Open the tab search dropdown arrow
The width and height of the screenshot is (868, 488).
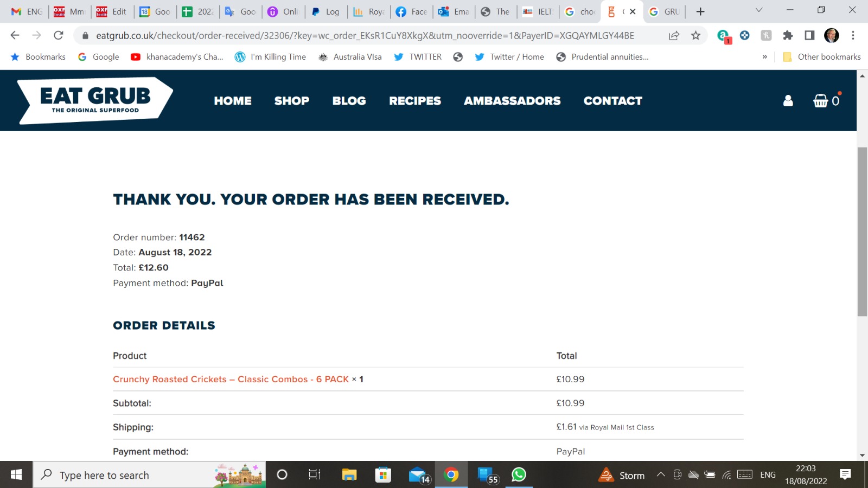pyautogui.click(x=759, y=10)
